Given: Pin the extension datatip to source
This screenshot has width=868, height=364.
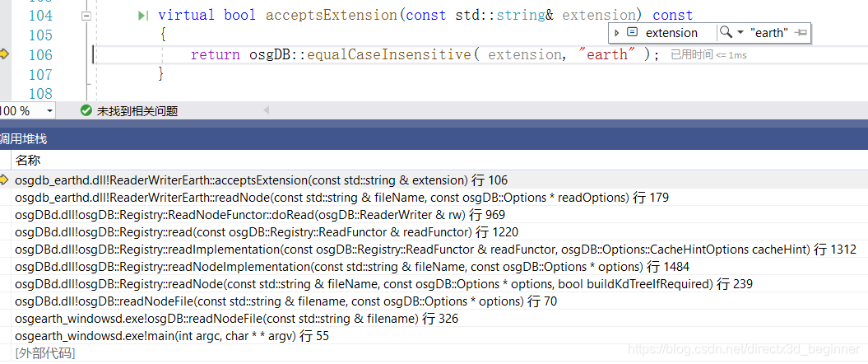Looking at the screenshot, I should coord(801,33).
